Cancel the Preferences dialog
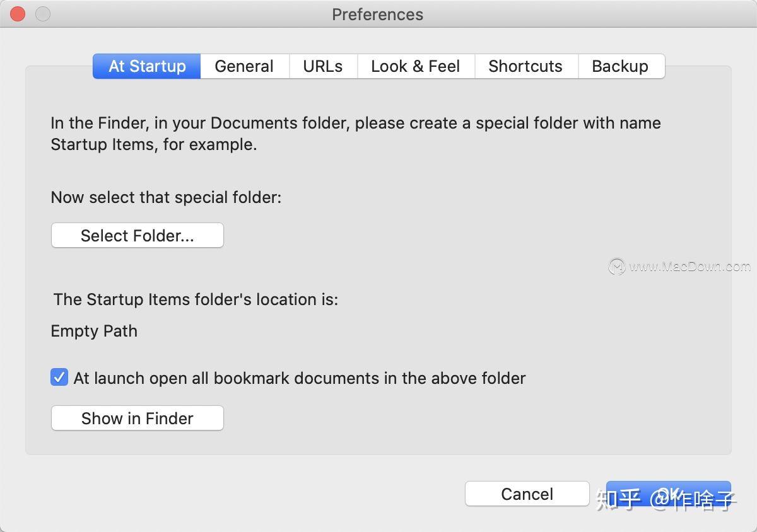This screenshot has width=757, height=532. pos(527,494)
